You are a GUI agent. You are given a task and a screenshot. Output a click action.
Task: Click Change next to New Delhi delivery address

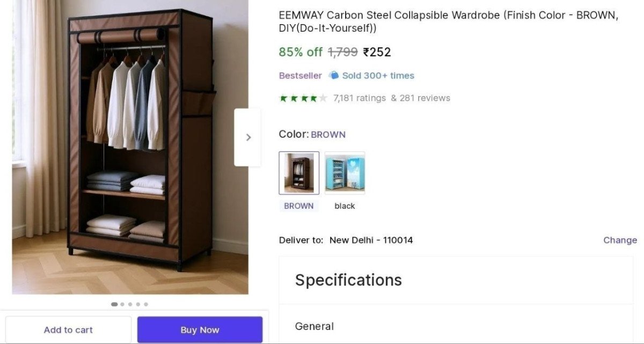pyautogui.click(x=620, y=240)
